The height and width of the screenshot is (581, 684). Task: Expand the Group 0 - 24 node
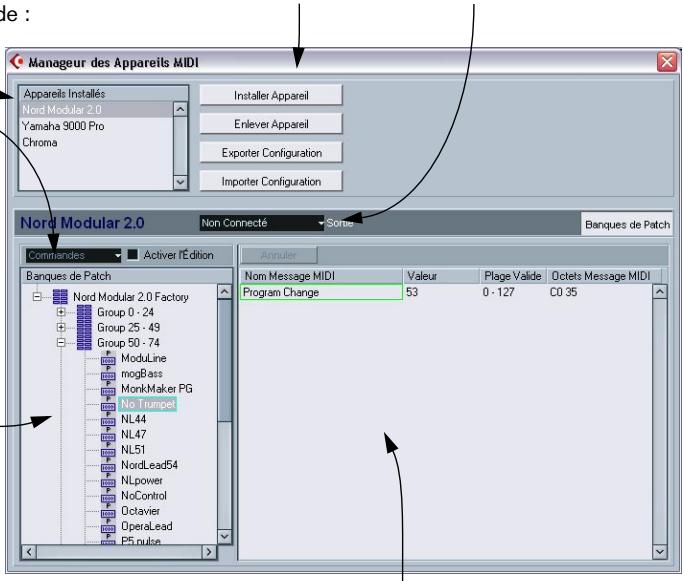point(61,312)
